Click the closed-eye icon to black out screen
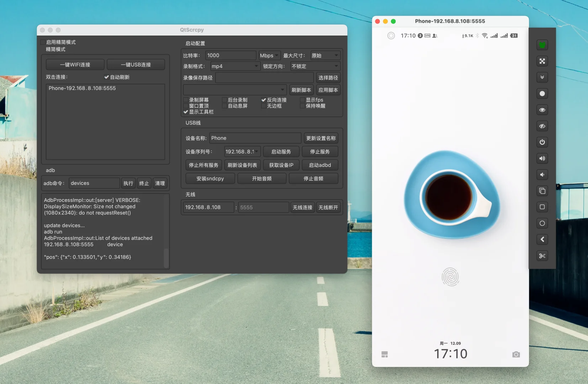Screen dimensions: 588x384 pos(542,126)
